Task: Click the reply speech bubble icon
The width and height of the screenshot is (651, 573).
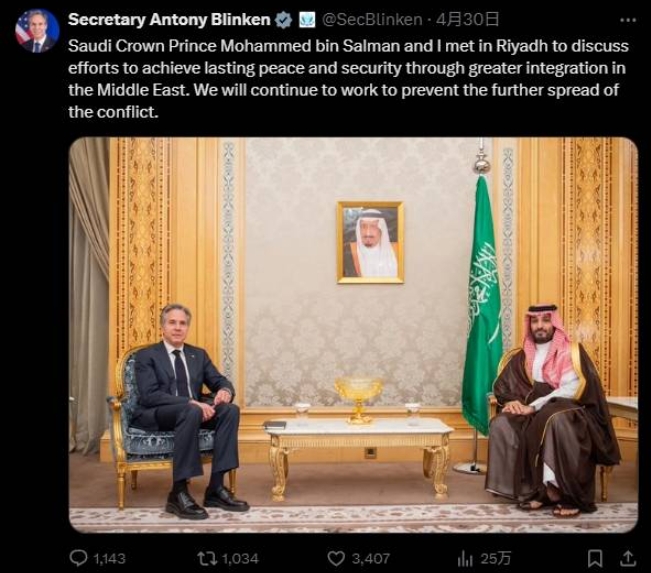Action: coord(79,558)
